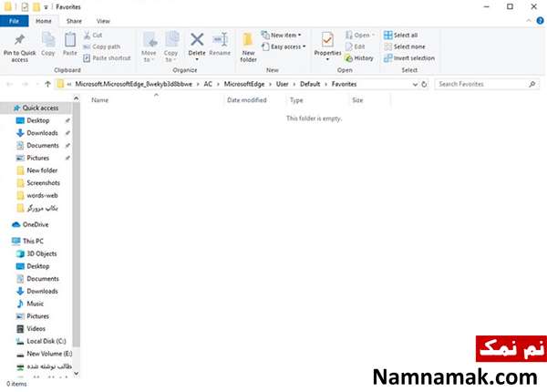Image resolution: width=547 pixels, height=392 pixels.
Task: Switch to the View ribbon tab
Action: 103,21
